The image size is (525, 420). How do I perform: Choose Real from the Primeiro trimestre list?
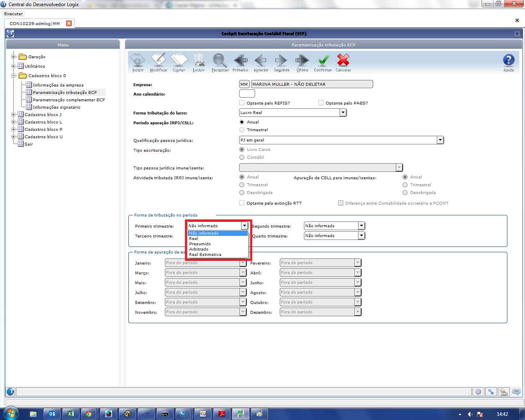click(218, 238)
